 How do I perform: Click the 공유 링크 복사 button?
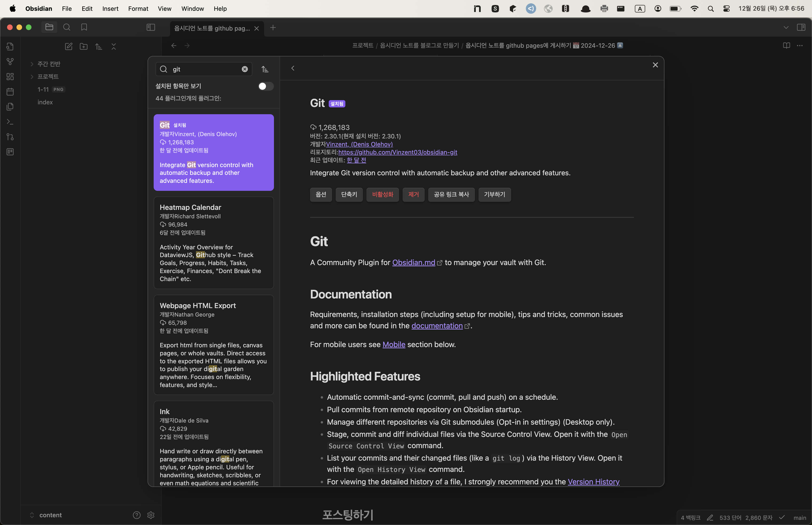click(x=451, y=195)
